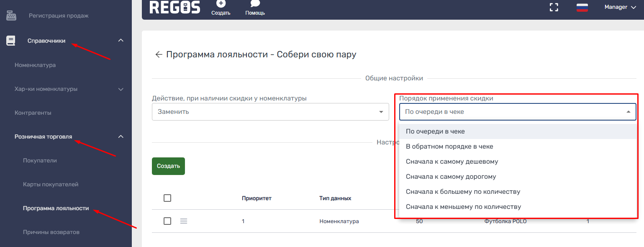Viewport: 644px width, 247px height.
Task: Click the Создать plus icon in header
Action: (x=221, y=4)
